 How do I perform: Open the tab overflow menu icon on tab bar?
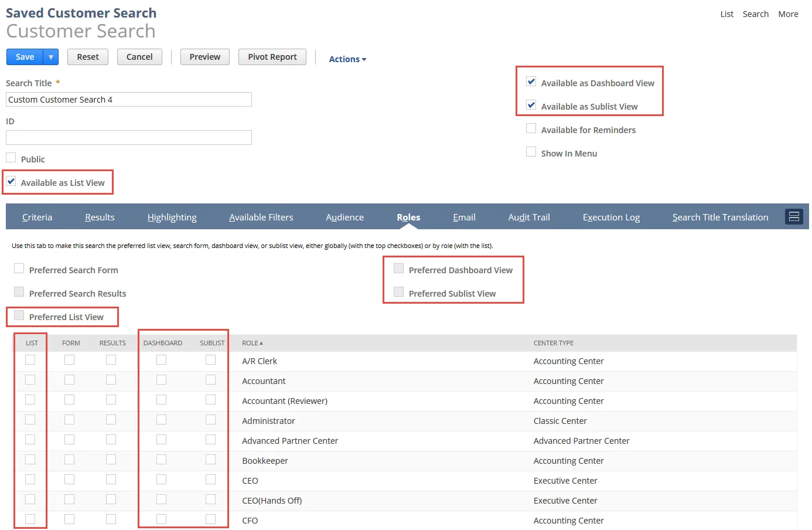coord(794,216)
